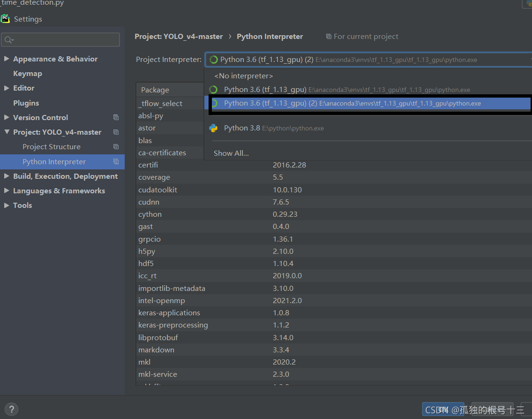Click the For current project copy icon

click(x=329, y=36)
